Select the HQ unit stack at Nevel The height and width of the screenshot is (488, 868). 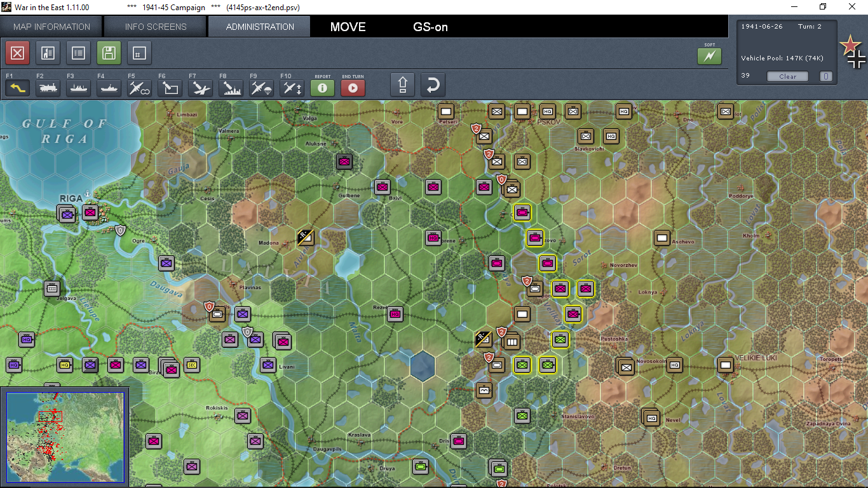(x=650, y=417)
